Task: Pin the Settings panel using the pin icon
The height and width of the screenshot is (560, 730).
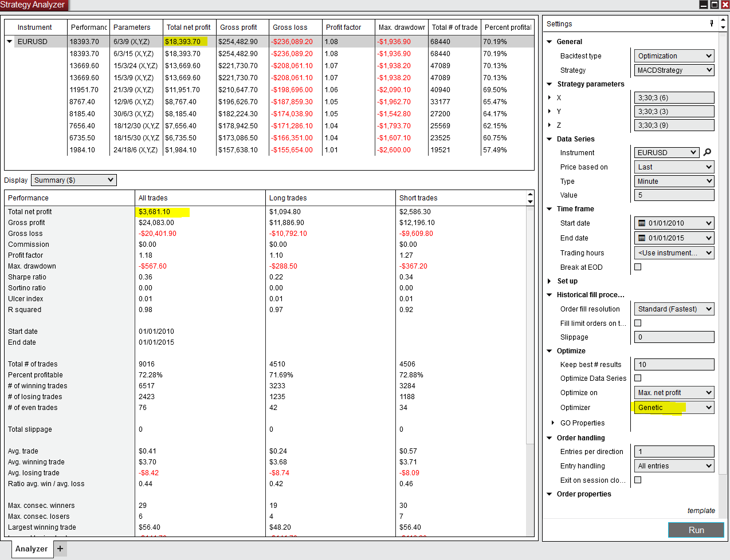Action: [x=712, y=23]
